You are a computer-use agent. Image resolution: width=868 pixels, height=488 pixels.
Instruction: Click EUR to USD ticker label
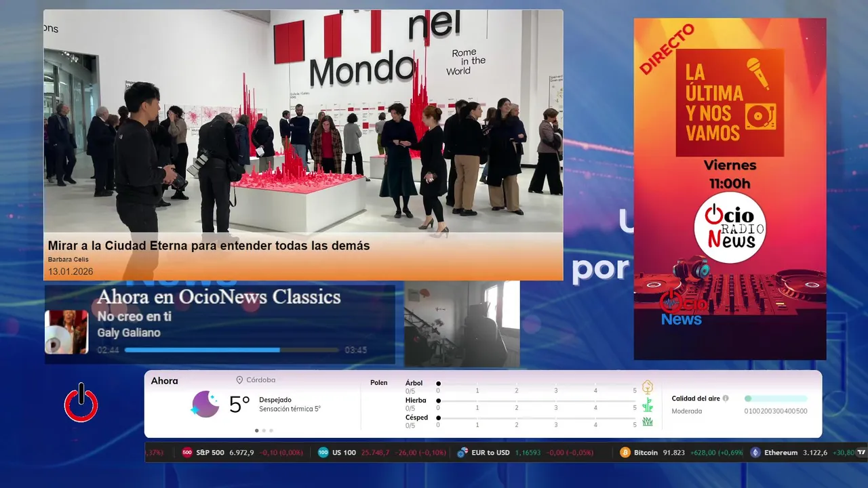click(x=491, y=453)
